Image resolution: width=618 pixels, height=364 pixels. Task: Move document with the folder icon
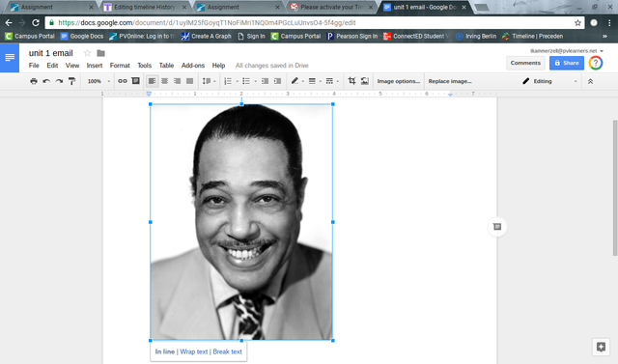100,53
